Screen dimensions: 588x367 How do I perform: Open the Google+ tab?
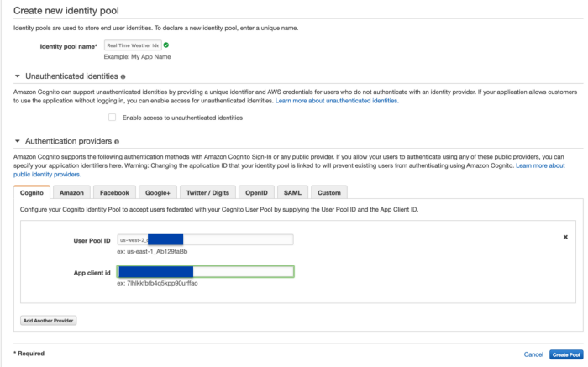pyautogui.click(x=158, y=192)
